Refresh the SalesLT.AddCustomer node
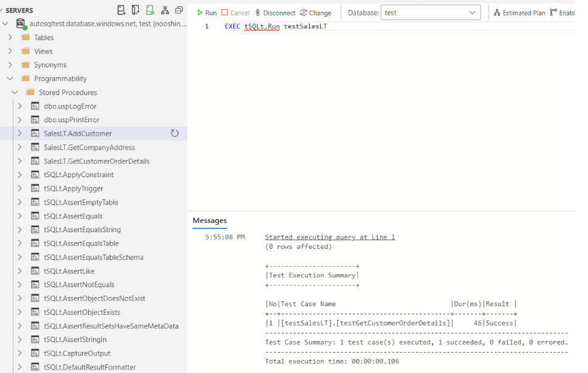The height and width of the screenshot is (373, 588). (x=175, y=133)
